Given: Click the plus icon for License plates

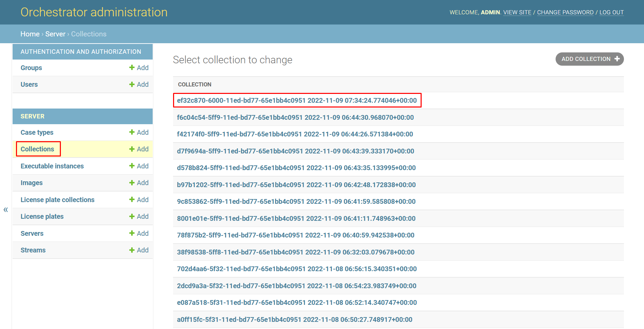Looking at the screenshot, I should pyautogui.click(x=132, y=216).
